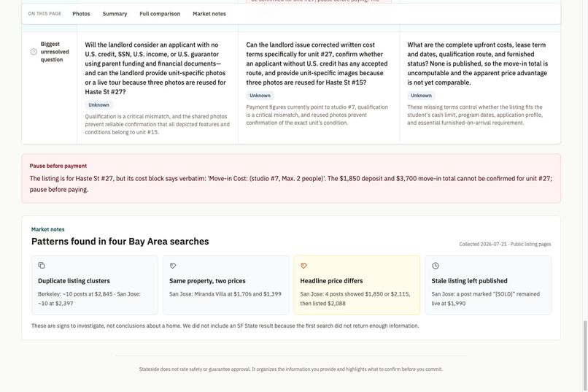
Task: Click the Pause before payment alert heading
Action: (x=58, y=166)
